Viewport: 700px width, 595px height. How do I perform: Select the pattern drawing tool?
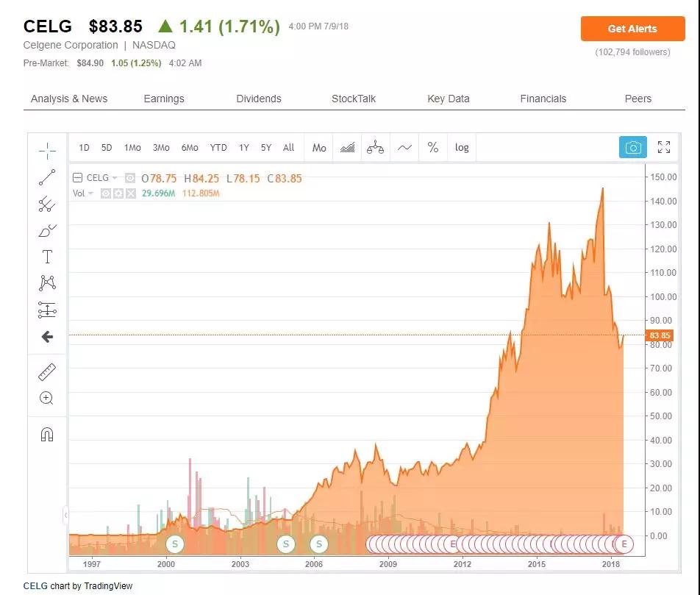(47, 283)
